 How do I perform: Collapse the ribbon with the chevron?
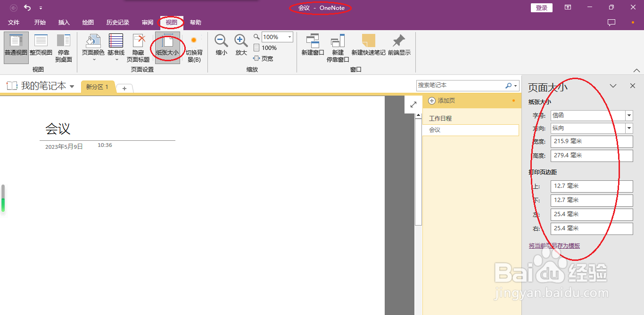tap(637, 70)
